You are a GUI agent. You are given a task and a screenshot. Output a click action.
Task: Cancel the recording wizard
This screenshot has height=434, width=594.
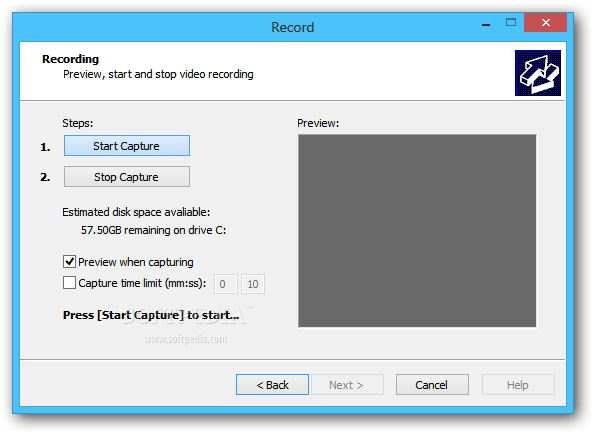click(432, 385)
